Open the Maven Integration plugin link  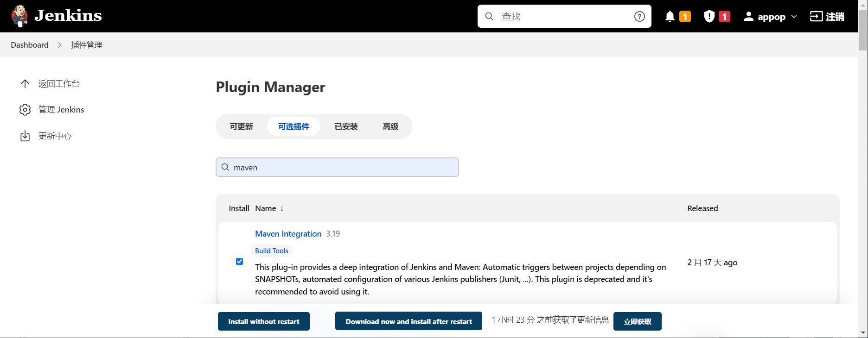click(288, 234)
